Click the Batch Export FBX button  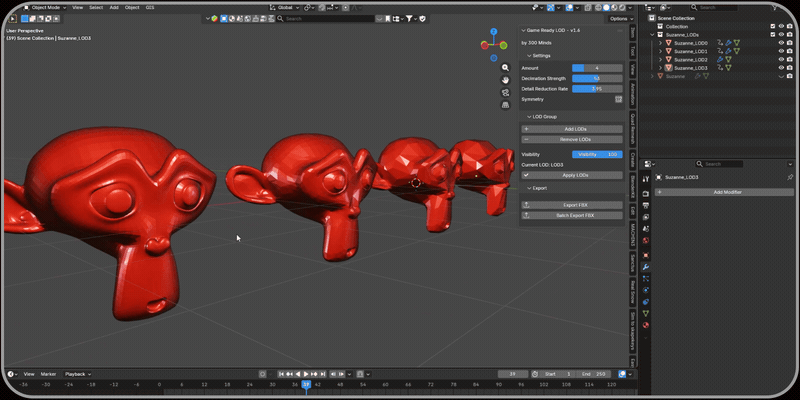572,215
